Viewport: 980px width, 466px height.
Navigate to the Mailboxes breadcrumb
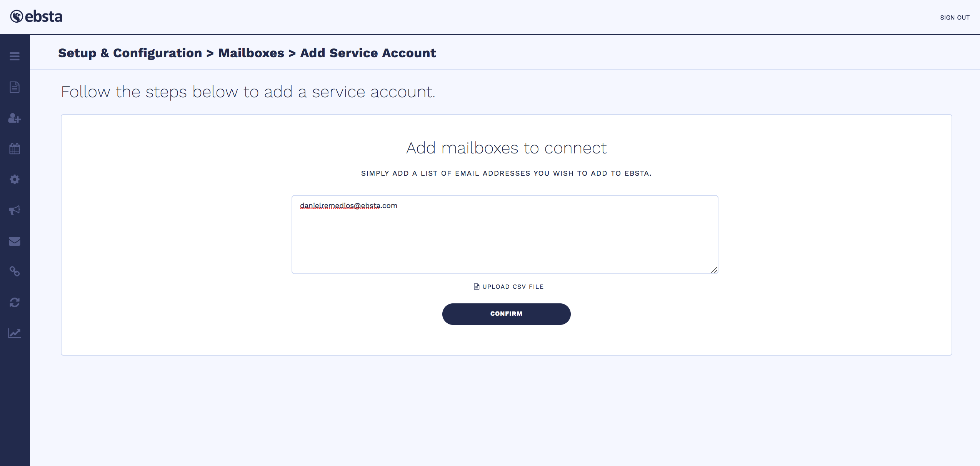coord(251,53)
